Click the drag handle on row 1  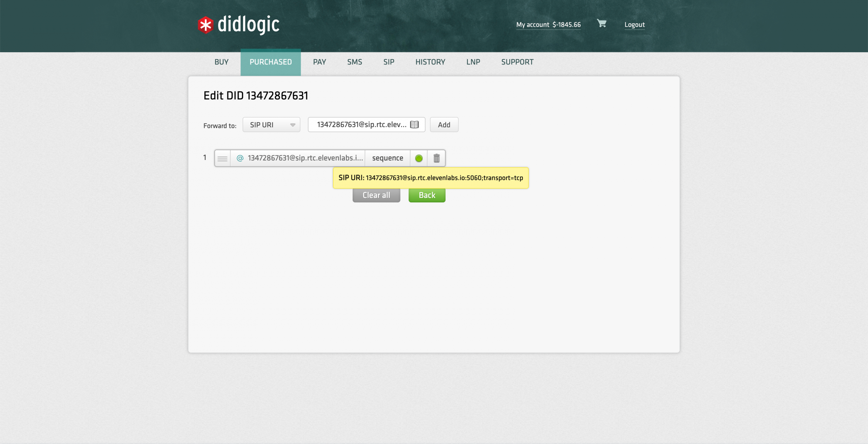click(x=222, y=158)
